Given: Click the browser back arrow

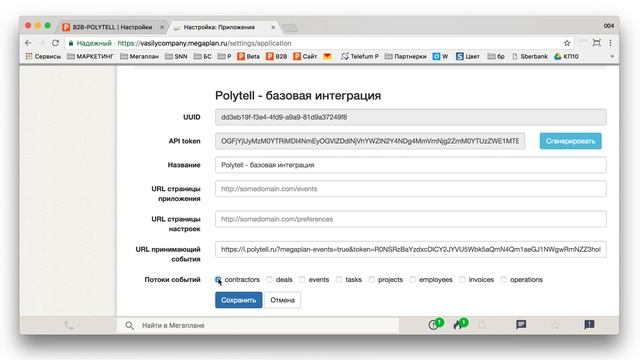Looking at the screenshot, I should click(x=28, y=43).
